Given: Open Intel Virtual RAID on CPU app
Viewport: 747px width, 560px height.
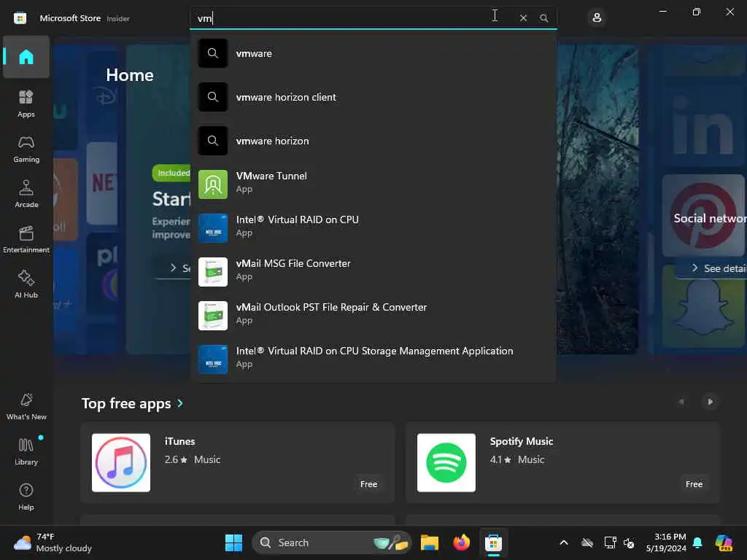Looking at the screenshot, I should [373, 228].
